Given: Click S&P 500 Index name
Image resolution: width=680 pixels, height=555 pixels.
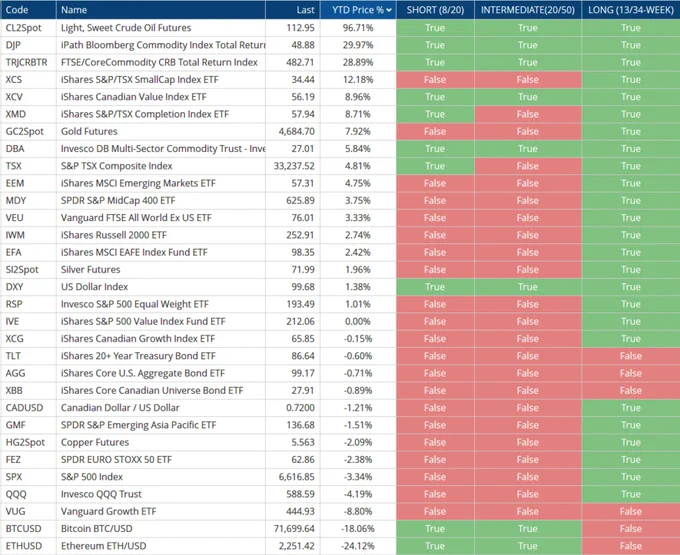Looking at the screenshot, I should tap(92, 477).
